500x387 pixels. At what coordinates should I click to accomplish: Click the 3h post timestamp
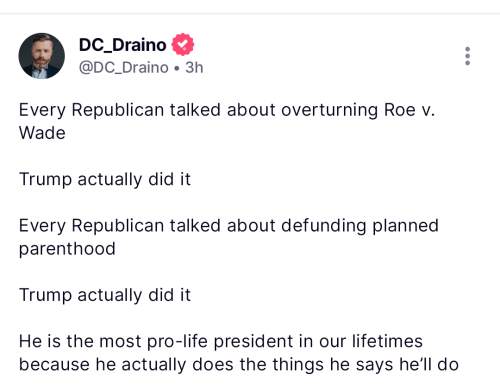point(194,67)
